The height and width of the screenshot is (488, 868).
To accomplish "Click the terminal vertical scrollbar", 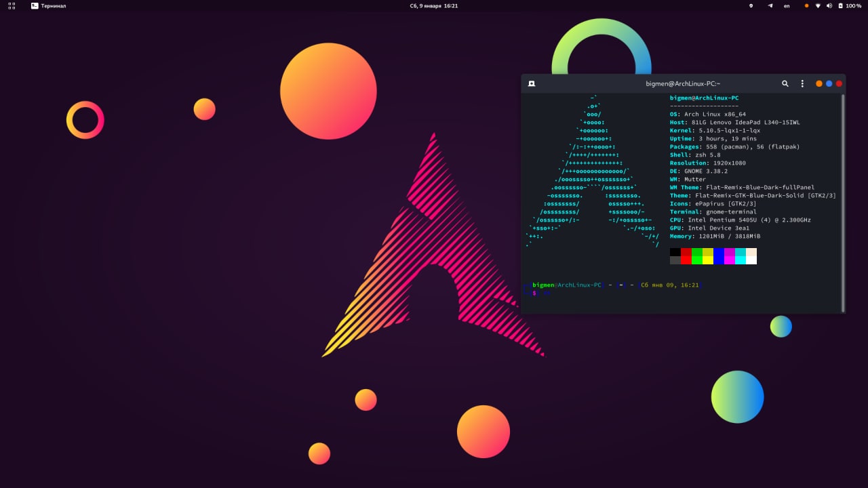I will tap(843, 202).
